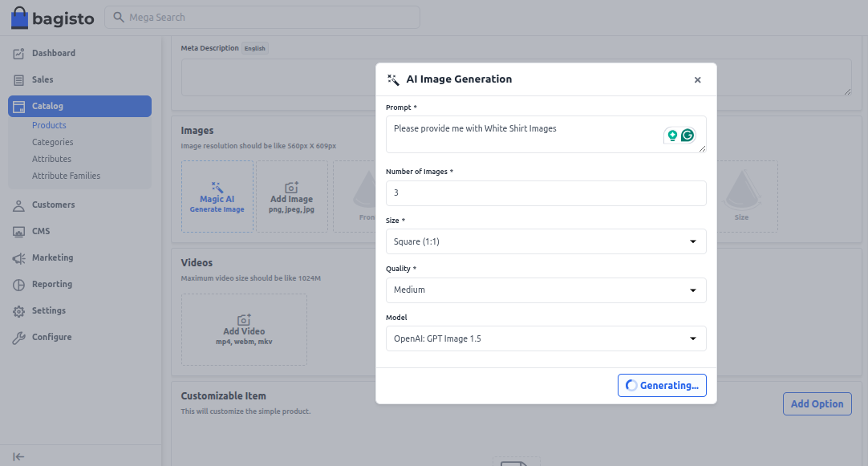This screenshot has height=466, width=868.
Task: Open the Categories submenu link
Action: coord(52,142)
